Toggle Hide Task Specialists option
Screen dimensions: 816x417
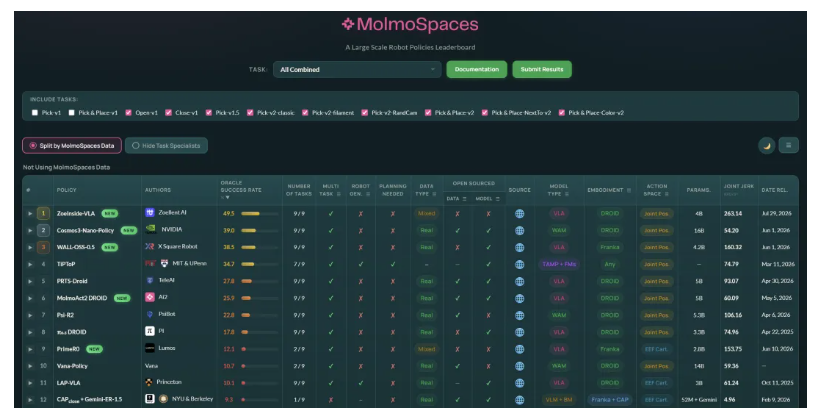coord(167,146)
